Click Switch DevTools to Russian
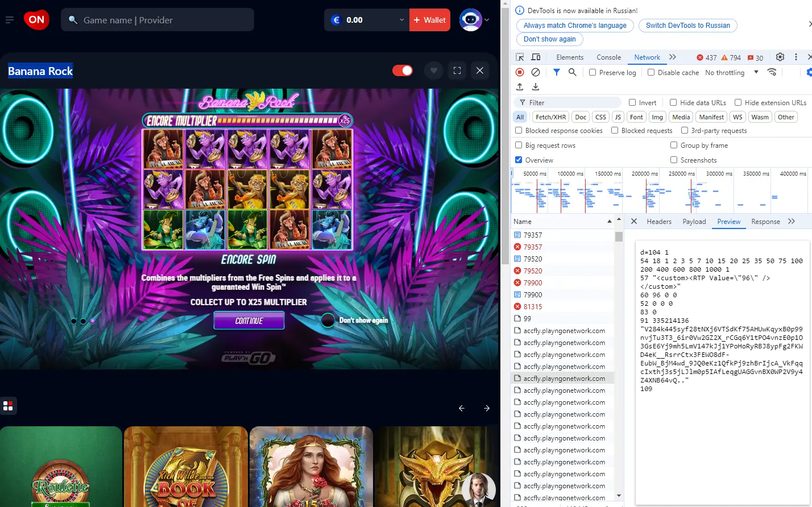The image size is (812, 507). [688, 26]
